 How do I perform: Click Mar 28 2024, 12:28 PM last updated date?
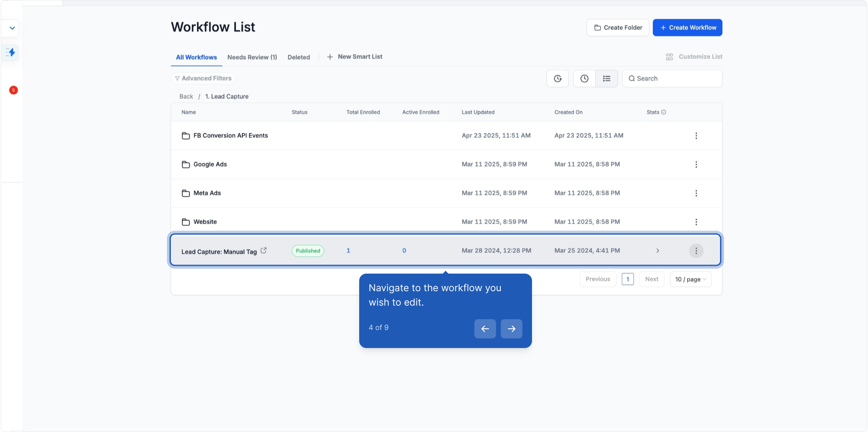pyautogui.click(x=496, y=251)
